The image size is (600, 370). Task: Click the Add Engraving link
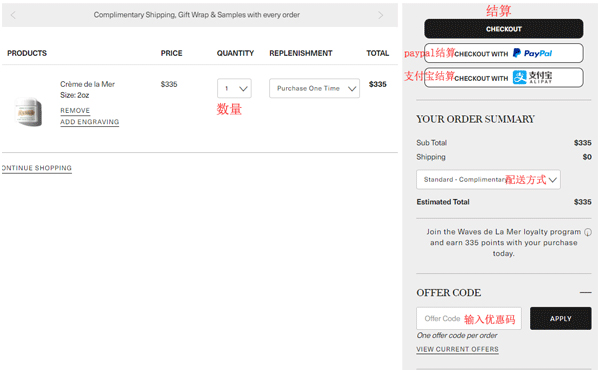point(90,122)
